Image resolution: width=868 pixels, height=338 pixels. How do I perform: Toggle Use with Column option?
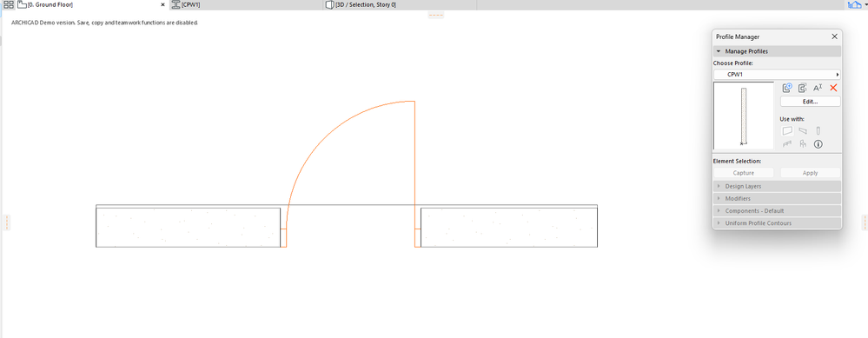coord(818,131)
